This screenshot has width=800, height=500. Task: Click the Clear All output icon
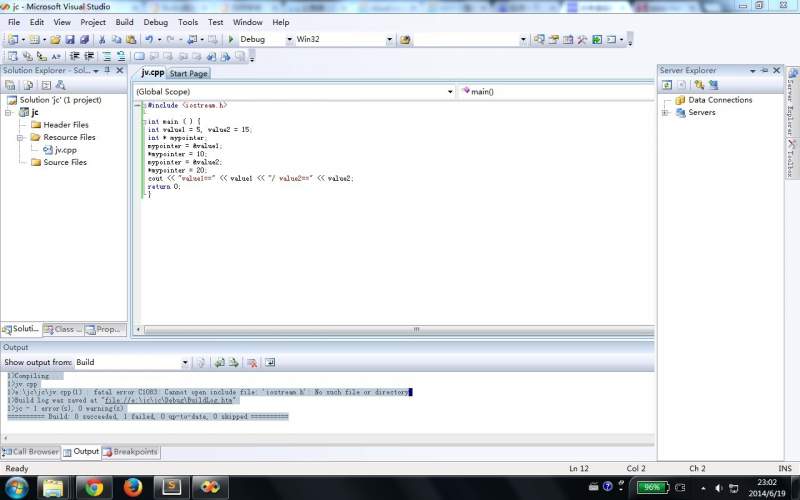(x=252, y=363)
